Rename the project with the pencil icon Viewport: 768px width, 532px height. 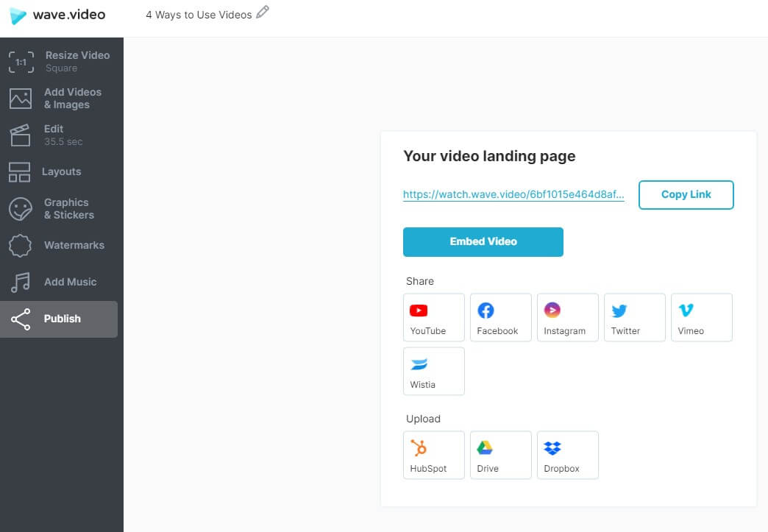[263, 13]
